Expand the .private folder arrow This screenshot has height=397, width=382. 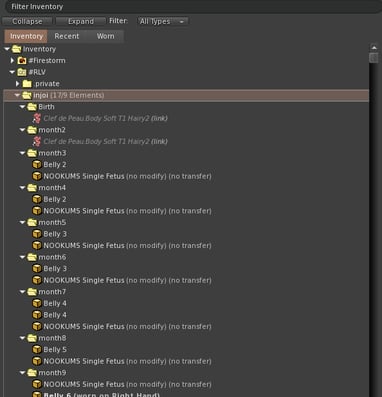tap(18, 84)
